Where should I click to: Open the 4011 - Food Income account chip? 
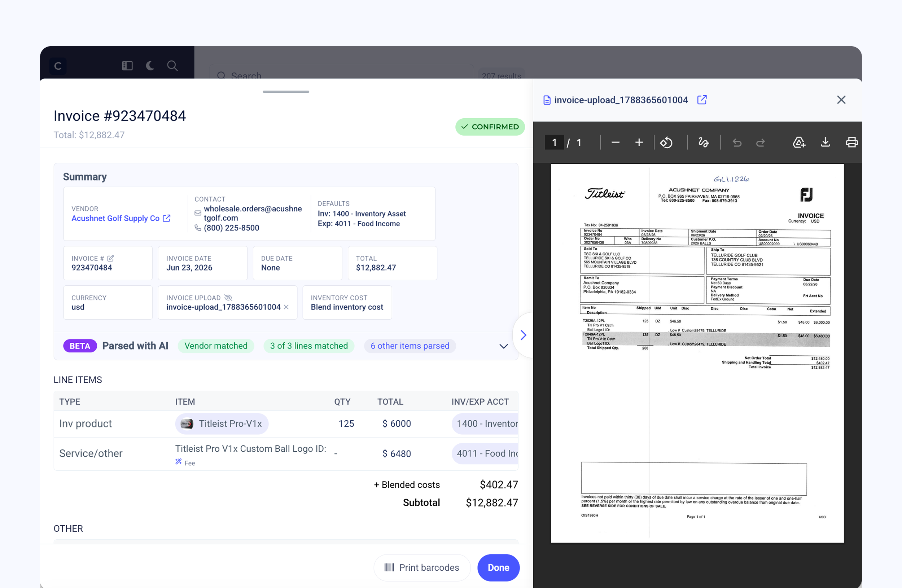tap(485, 453)
